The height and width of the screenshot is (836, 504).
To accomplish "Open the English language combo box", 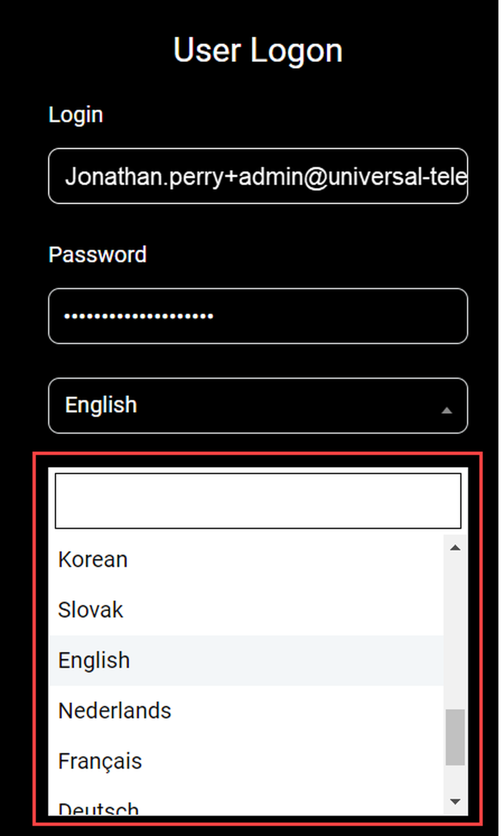I will 258,405.
